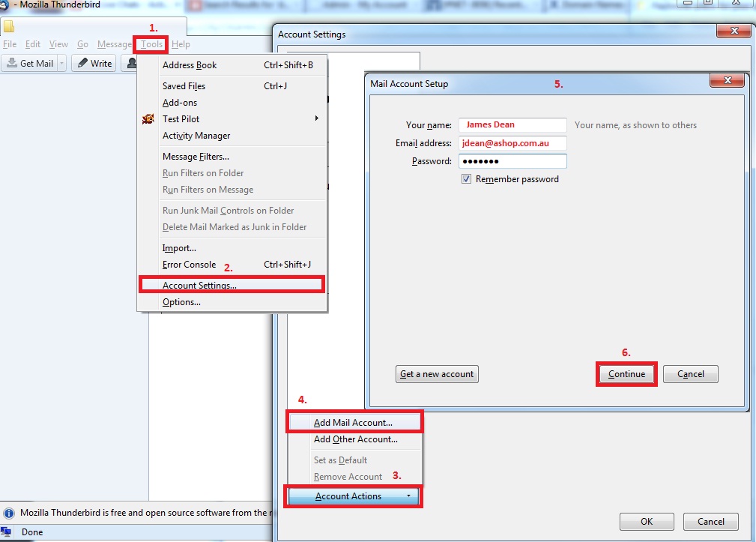Select Run Filters on Folder
756x542 pixels.
232,173
